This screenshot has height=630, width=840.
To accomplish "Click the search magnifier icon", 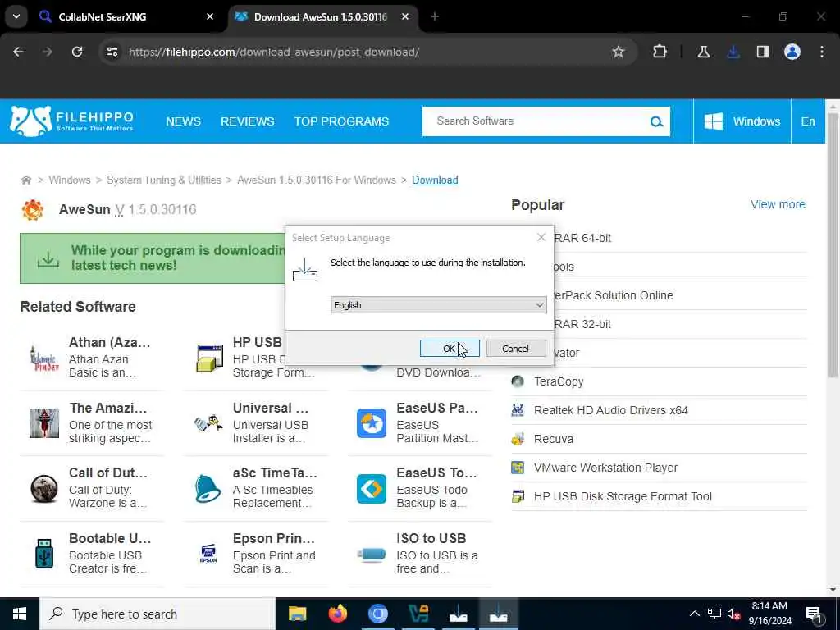I will tap(656, 121).
